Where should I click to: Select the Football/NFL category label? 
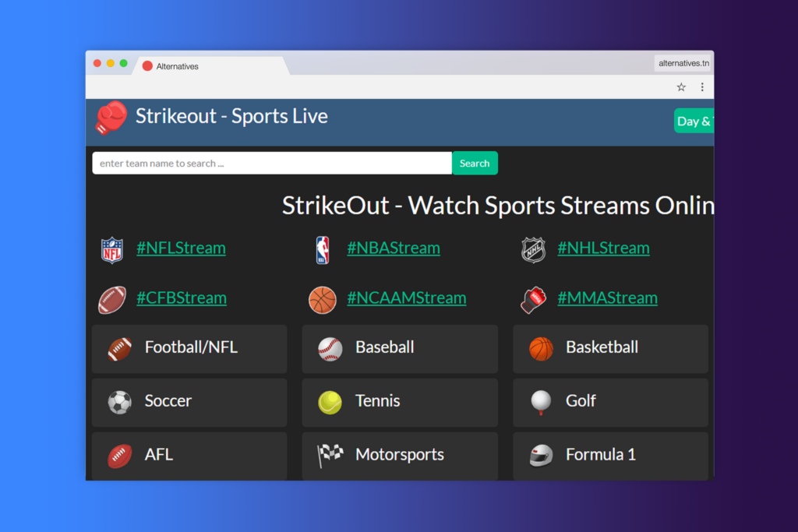192,347
